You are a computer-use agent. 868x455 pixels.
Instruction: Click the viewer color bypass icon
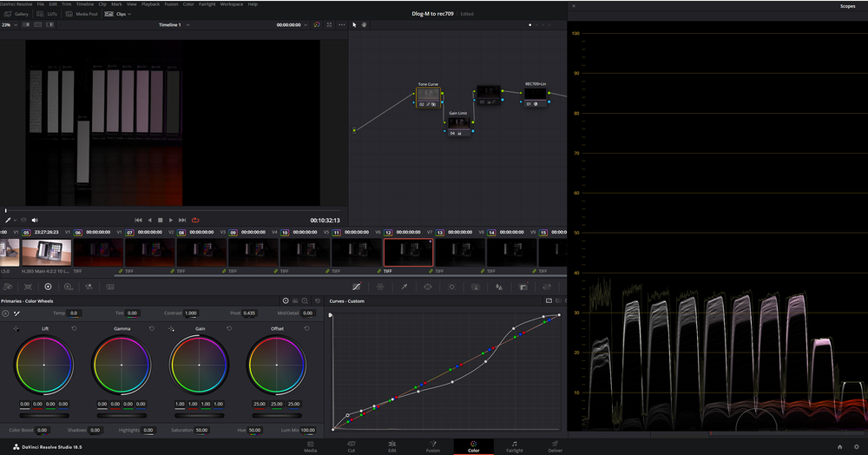click(317, 25)
